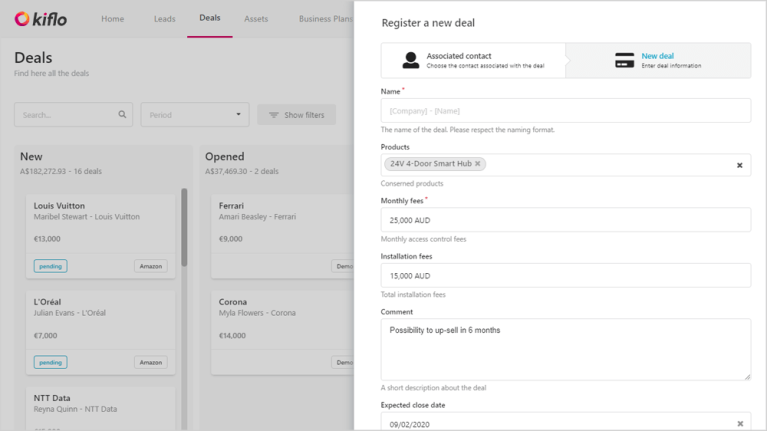Remove the 24V 4-Door Smart Hub tag
Viewport: 767px width, 431px height.
point(478,164)
